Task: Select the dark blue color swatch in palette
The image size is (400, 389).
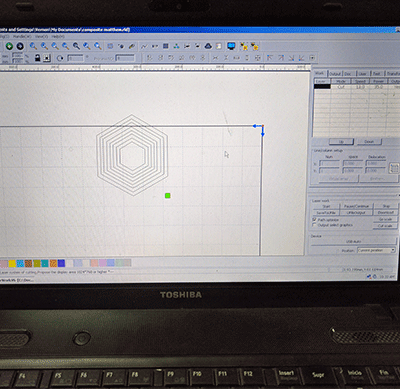Action: click(61, 263)
